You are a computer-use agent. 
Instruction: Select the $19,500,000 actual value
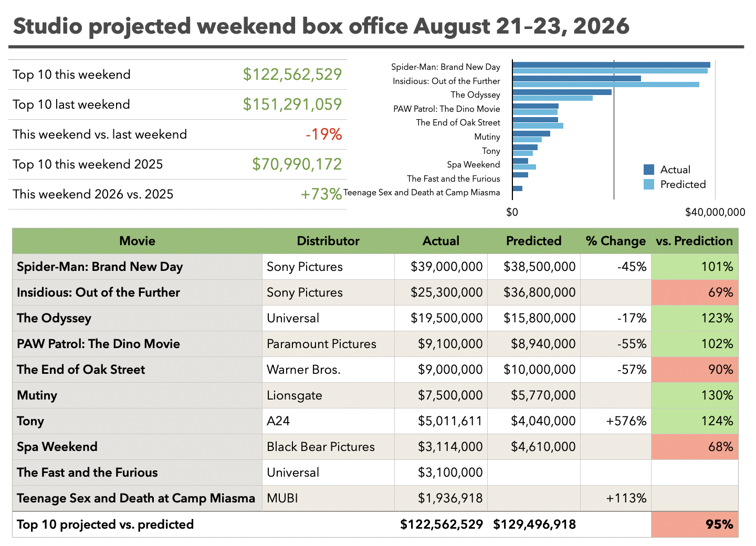click(441, 318)
